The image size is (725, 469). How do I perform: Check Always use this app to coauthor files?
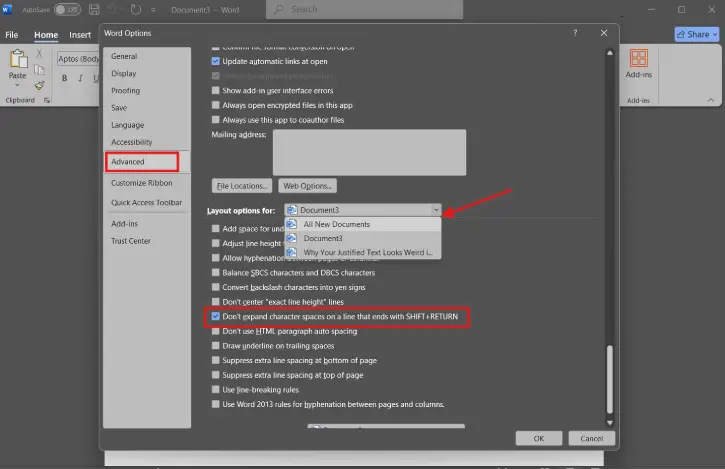coord(215,119)
